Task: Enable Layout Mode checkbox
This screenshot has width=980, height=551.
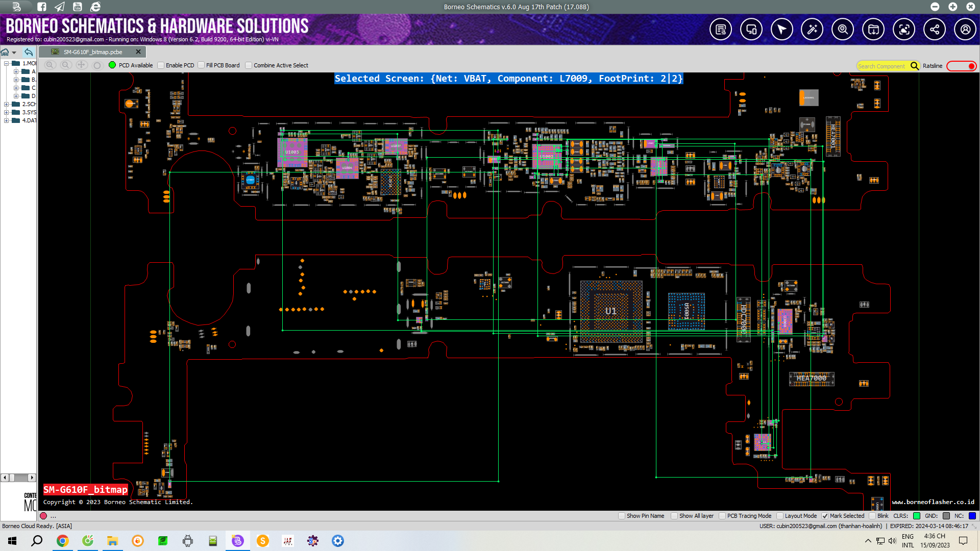Action: click(x=780, y=516)
